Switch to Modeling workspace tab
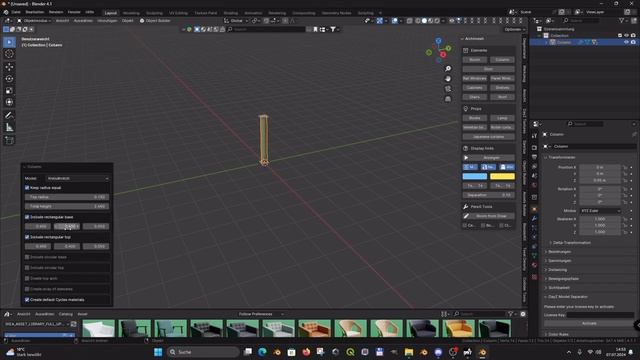This screenshot has height=360, width=640. point(131,13)
